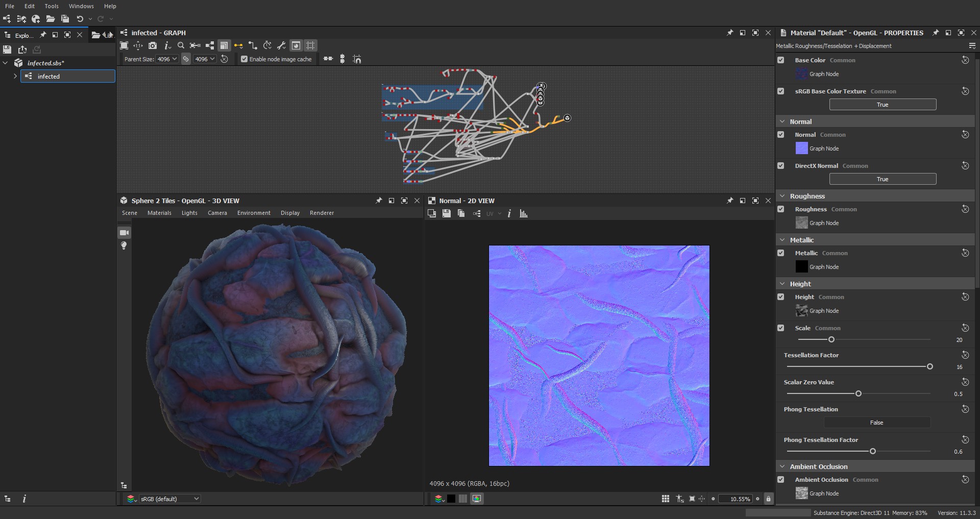980x519 pixels.
Task: Click the Phong Tessellation False button
Action: 876,423
